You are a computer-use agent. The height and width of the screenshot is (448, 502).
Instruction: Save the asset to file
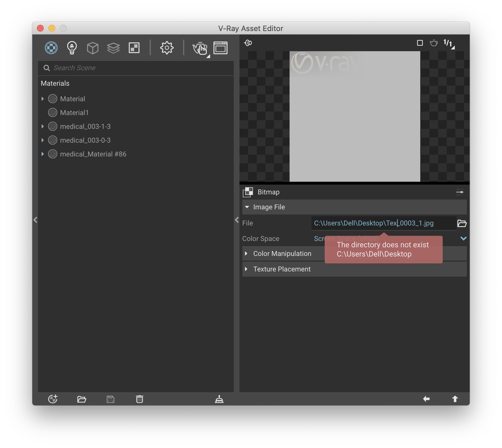(111, 399)
